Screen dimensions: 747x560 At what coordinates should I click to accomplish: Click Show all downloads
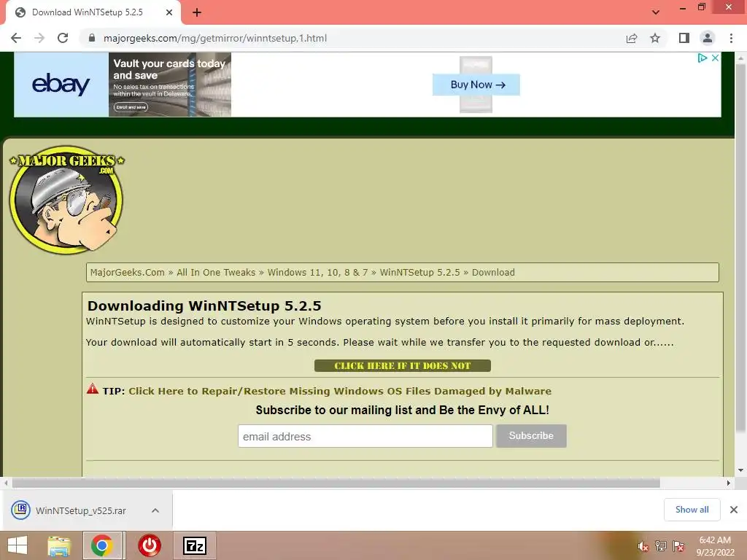(x=692, y=510)
